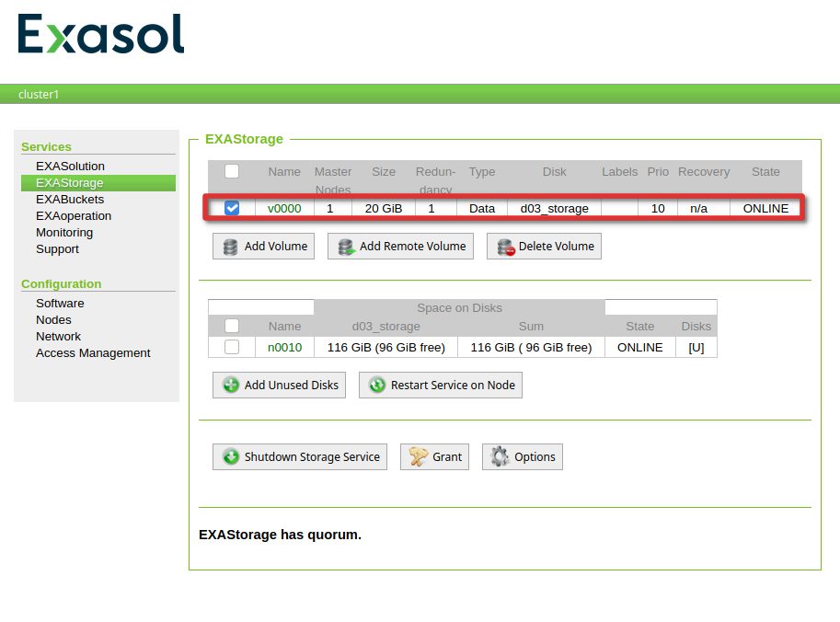Click the 20 GiB size cell
Screen dimensions: 840x622
coord(384,208)
